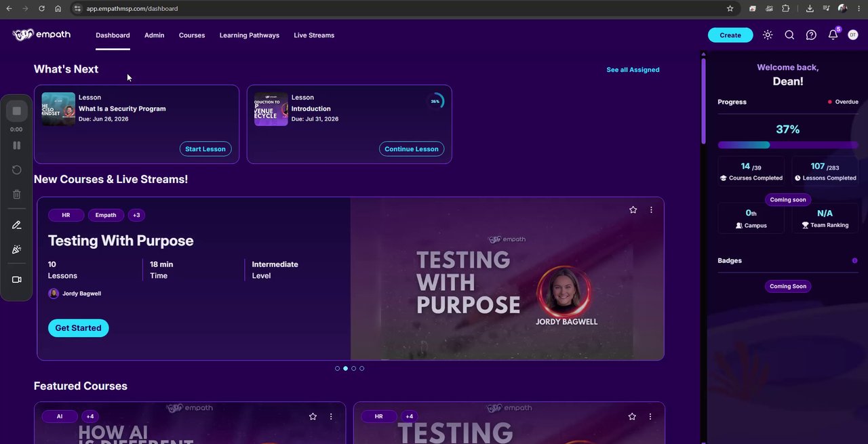Select the first carousel dot

point(338,369)
